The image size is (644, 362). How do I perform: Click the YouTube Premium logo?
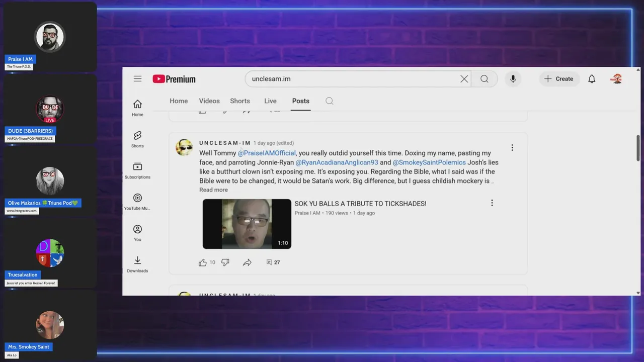pos(174,79)
